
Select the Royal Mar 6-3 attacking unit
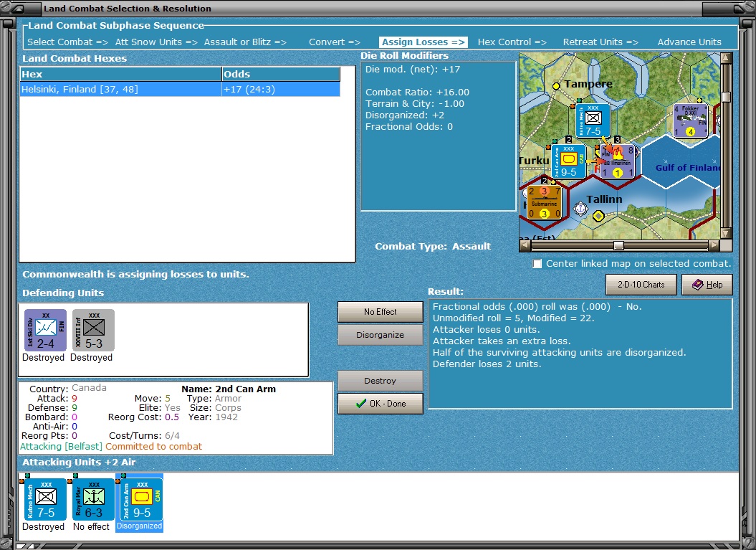[x=94, y=499]
